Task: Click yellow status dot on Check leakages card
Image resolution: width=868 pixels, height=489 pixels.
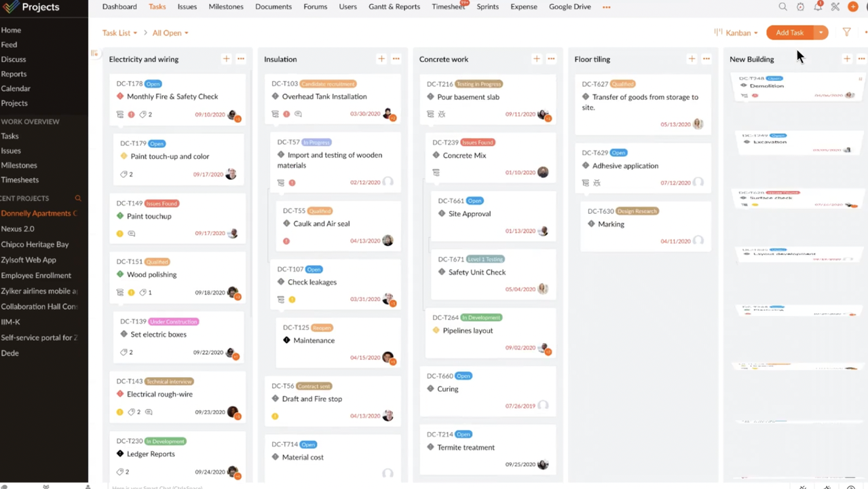Action: pos(293,300)
